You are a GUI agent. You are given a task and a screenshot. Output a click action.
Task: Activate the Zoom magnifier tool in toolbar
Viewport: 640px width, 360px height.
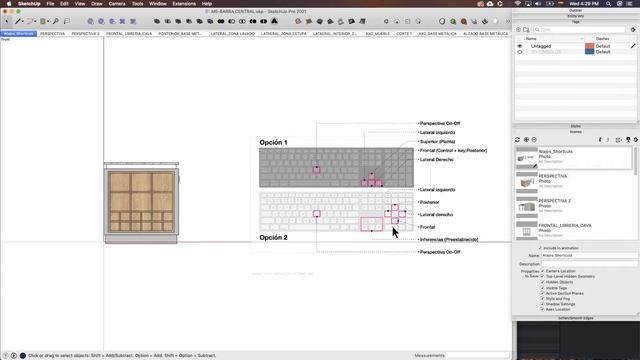pyautogui.click(x=56, y=21)
